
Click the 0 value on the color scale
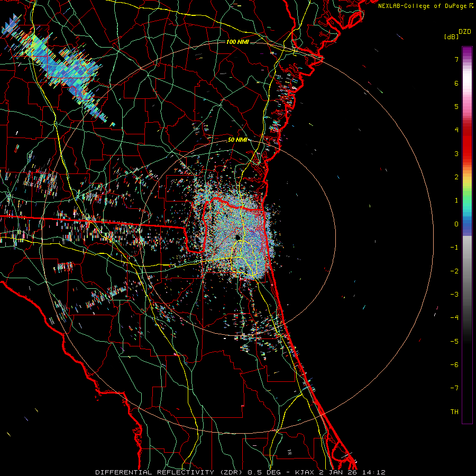pyautogui.click(x=456, y=224)
